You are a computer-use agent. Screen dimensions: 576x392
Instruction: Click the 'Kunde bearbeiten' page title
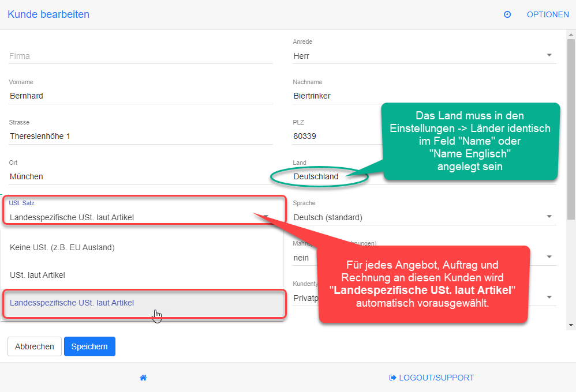point(48,14)
